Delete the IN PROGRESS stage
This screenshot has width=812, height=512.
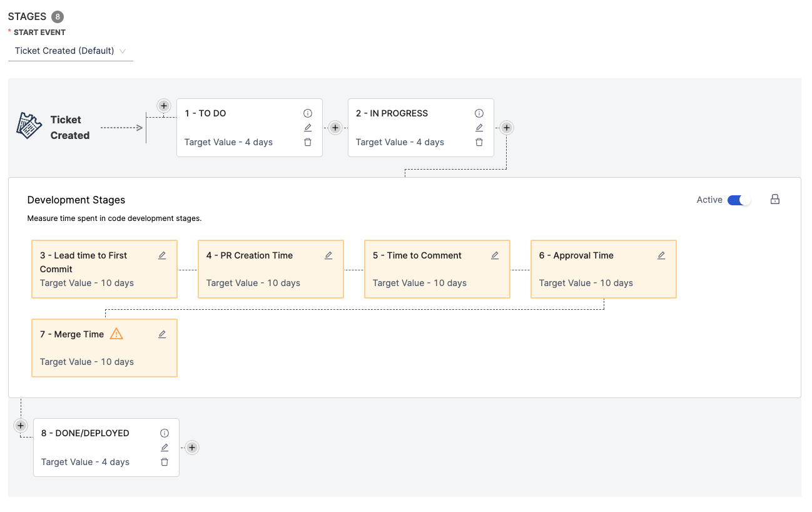point(479,142)
